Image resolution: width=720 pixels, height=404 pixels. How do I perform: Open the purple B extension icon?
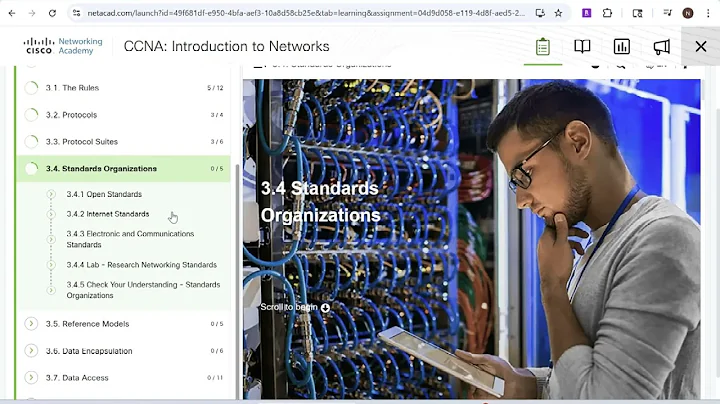(x=586, y=13)
